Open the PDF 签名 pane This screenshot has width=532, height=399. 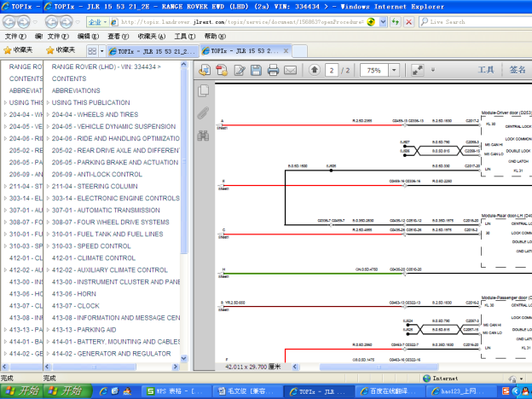518,70
